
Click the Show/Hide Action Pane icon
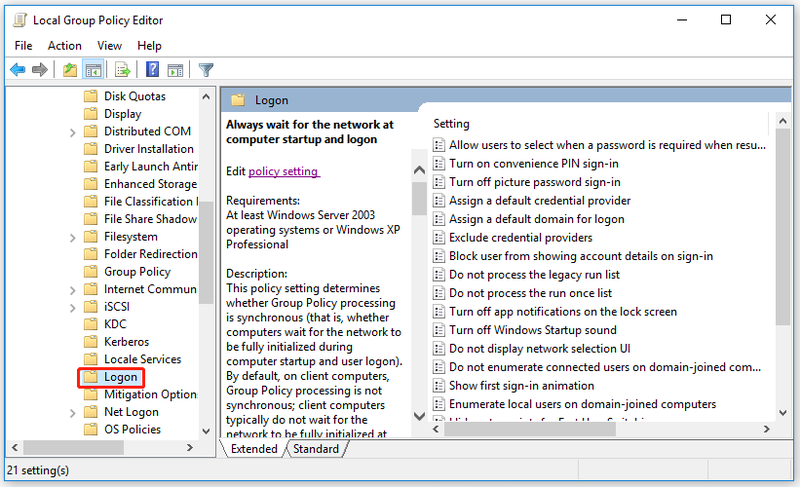click(x=175, y=69)
